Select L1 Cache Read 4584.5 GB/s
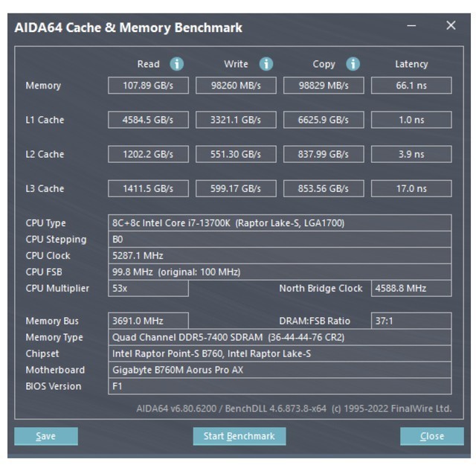476x468 pixels. [148, 120]
